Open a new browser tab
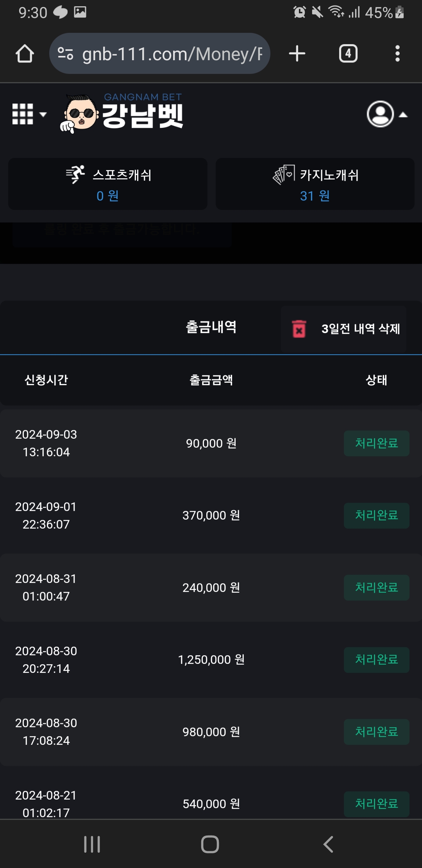The width and height of the screenshot is (422, 868). point(297,54)
